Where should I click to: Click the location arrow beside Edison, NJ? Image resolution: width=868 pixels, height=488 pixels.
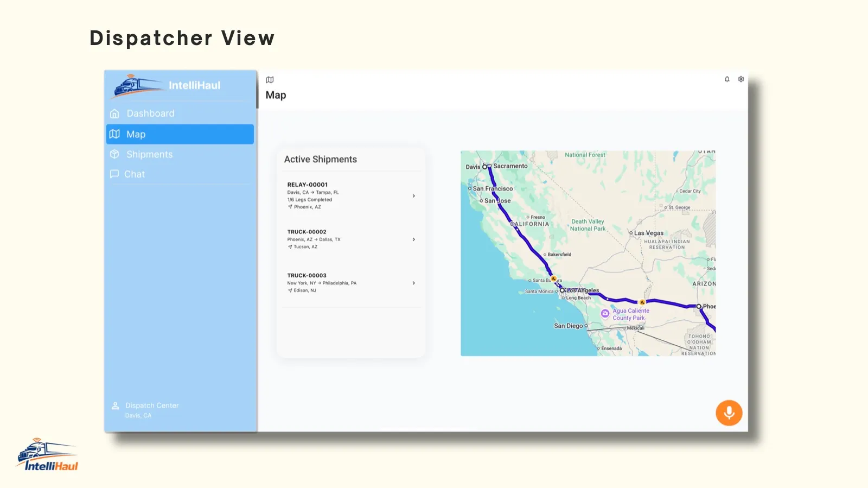coord(290,290)
